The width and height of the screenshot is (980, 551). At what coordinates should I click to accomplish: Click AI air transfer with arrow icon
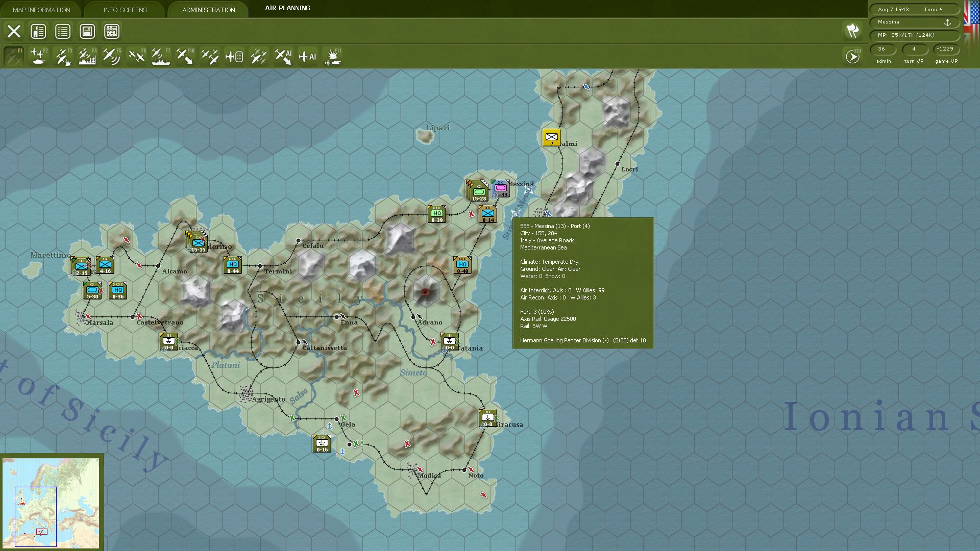[x=283, y=56]
